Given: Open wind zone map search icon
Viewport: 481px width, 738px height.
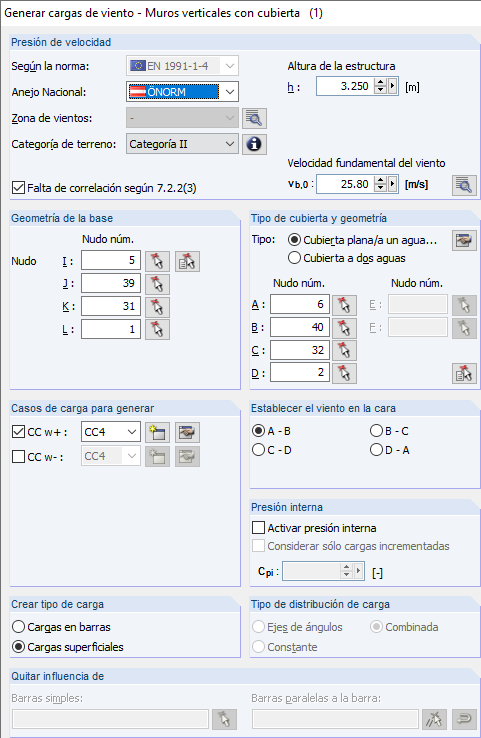Looking at the screenshot, I should (254, 119).
